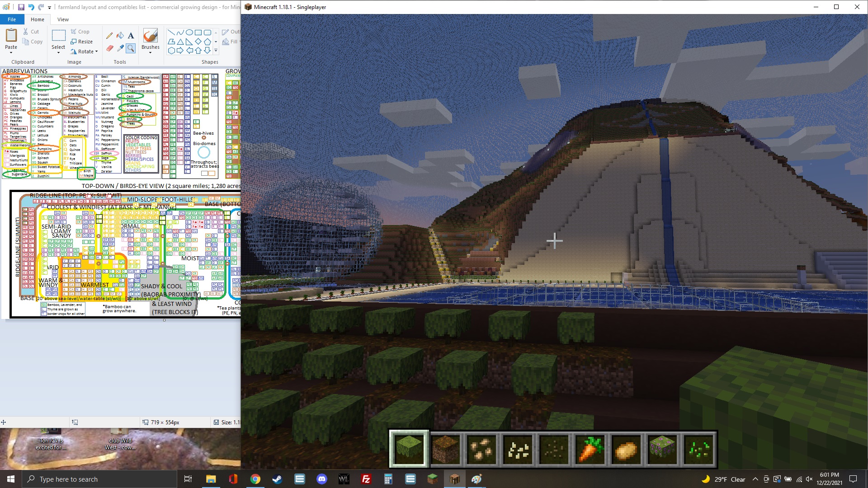The height and width of the screenshot is (488, 868).
Task: Choose the hexagon shape
Action: point(171,51)
